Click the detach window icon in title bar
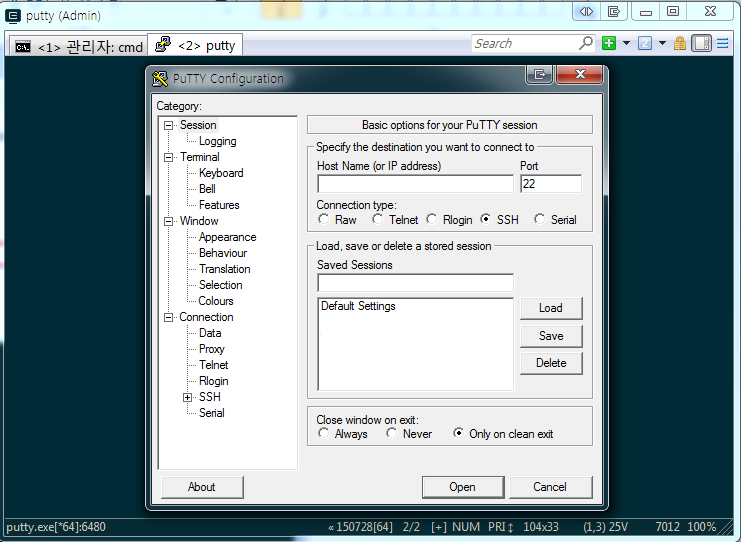The height and width of the screenshot is (542, 741). (614, 11)
